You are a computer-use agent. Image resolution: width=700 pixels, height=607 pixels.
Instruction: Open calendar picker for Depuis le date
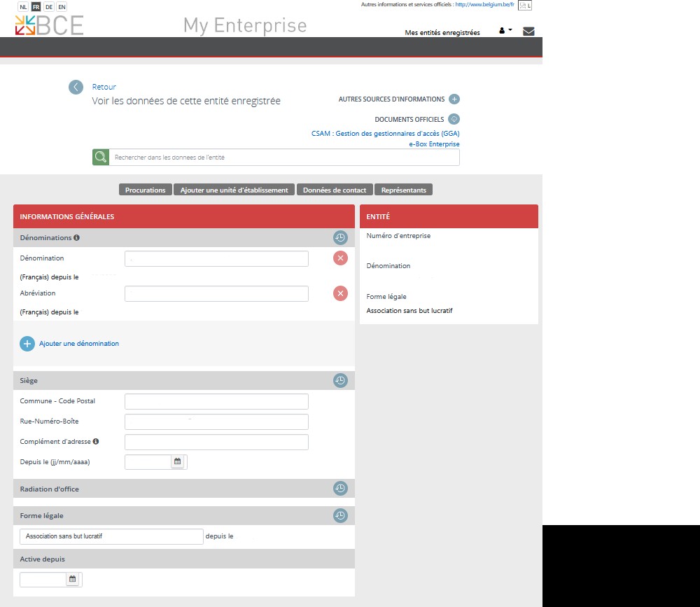point(178,461)
